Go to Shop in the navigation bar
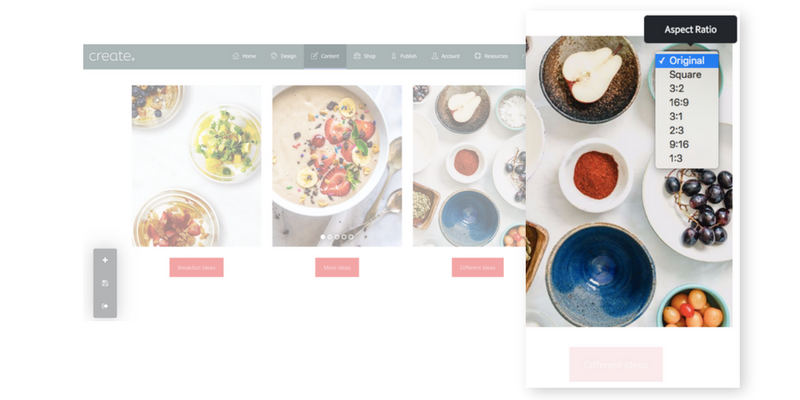800x400 pixels. [364, 56]
